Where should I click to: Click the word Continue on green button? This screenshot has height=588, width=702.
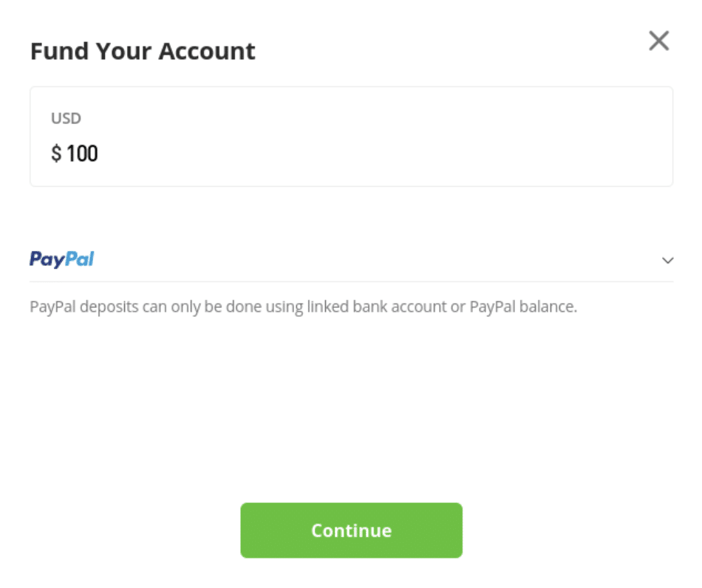click(352, 530)
